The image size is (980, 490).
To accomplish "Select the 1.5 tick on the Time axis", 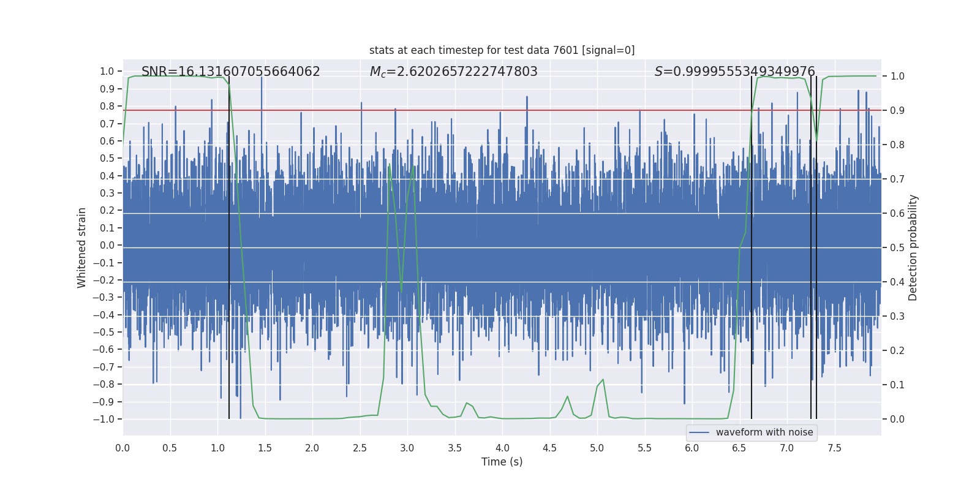I will pyautogui.click(x=265, y=448).
